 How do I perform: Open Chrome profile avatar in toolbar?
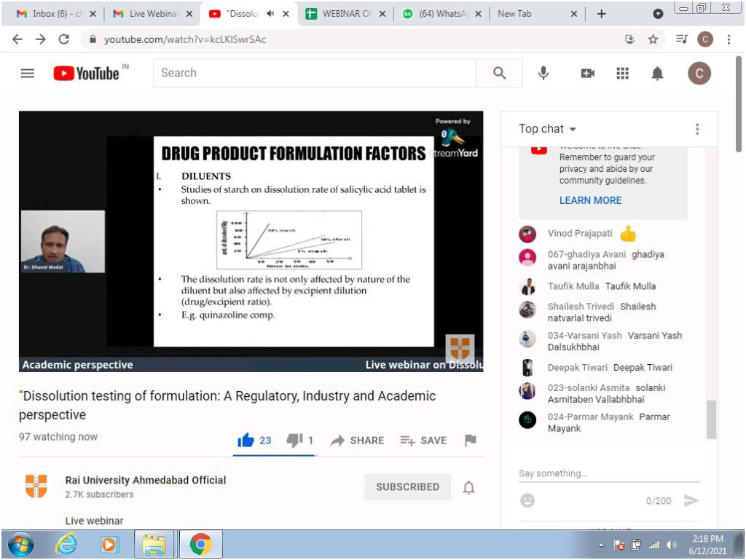tap(704, 39)
